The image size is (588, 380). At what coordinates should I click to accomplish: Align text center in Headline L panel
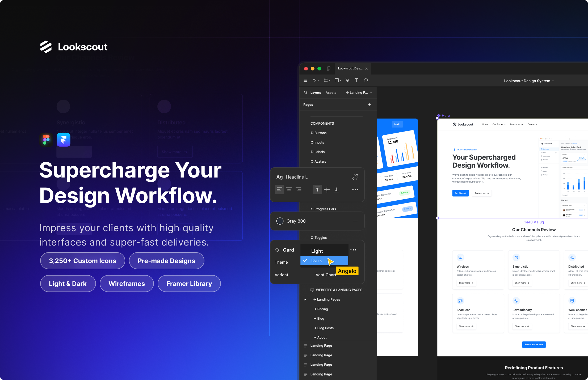point(289,189)
